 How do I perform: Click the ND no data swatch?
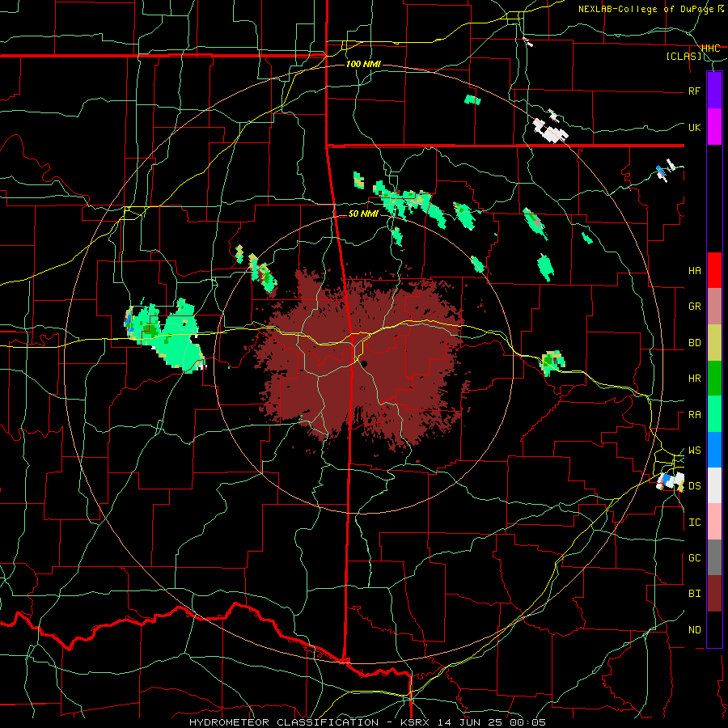[x=714, y=629]
